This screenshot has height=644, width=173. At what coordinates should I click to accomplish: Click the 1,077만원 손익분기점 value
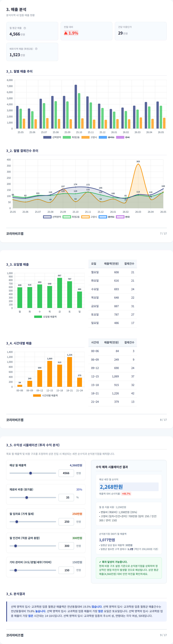click(x=107, y=540)
